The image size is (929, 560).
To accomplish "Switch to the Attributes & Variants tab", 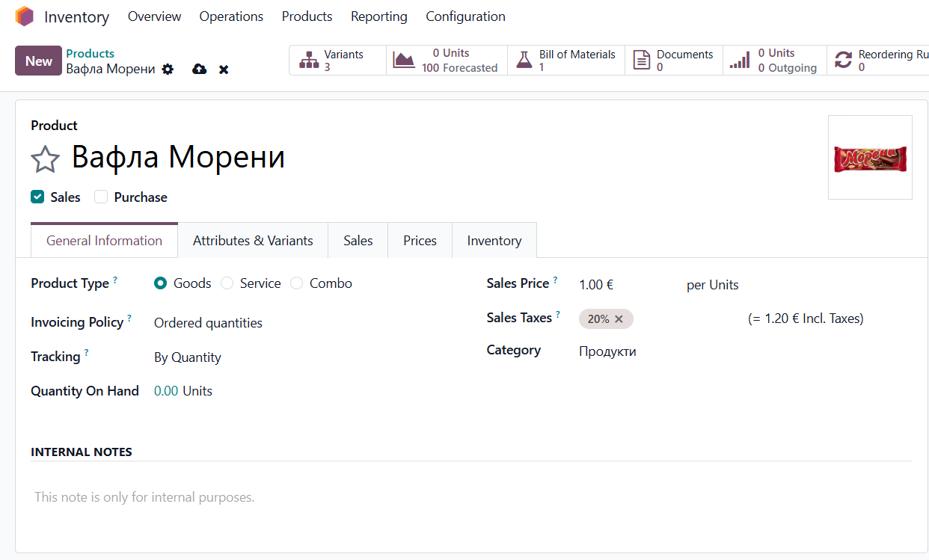I will pyautogui.click(x=253, y=240).
